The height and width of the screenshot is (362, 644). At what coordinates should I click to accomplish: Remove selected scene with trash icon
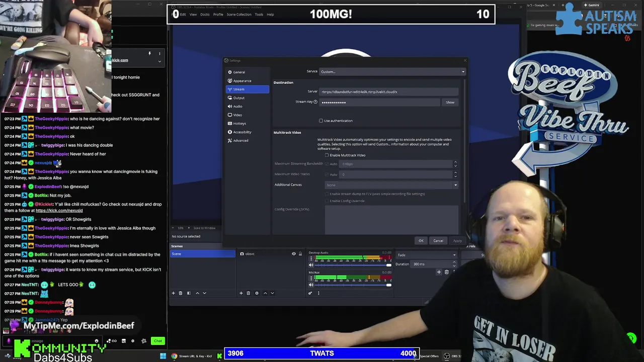point(181,293)
